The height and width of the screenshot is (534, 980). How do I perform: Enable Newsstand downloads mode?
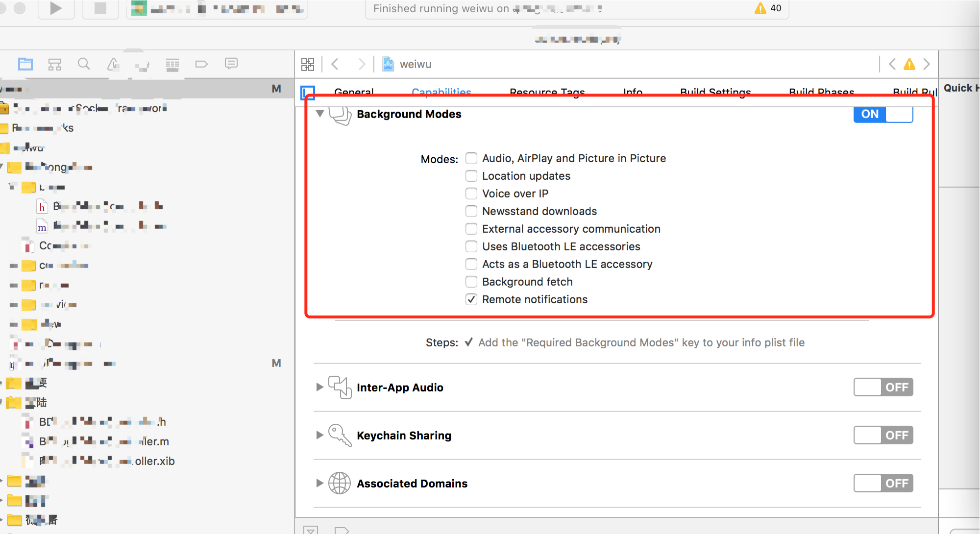pyautogui.click(x=471, y=211)
